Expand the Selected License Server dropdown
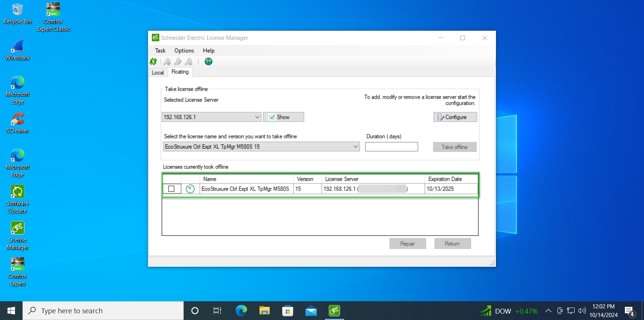Image resolution: width=644 pixels, height=320 pixels. click(x=257, y=117)
